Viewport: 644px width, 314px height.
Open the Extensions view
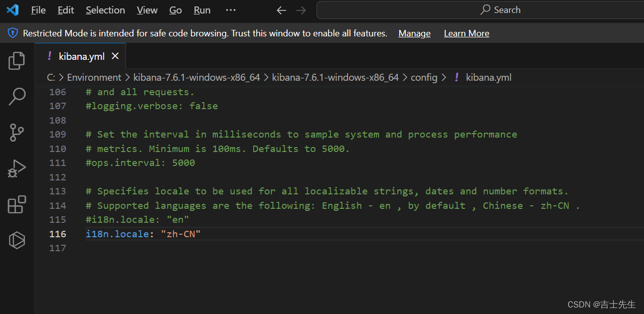17,204
